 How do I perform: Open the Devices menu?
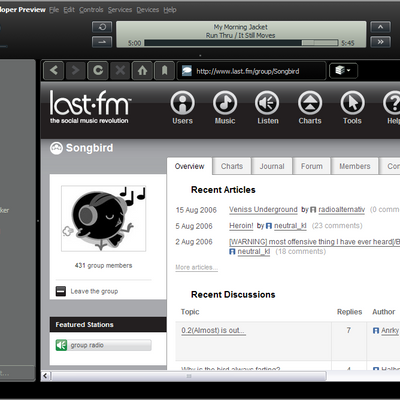pyautogui.click(x=148, y=10)
